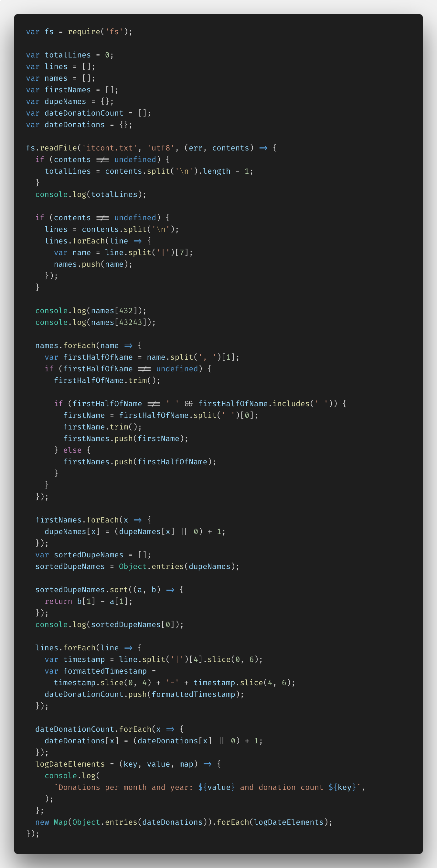
Task: Select the 'utf8' encoding string
Action: point(161,148)
